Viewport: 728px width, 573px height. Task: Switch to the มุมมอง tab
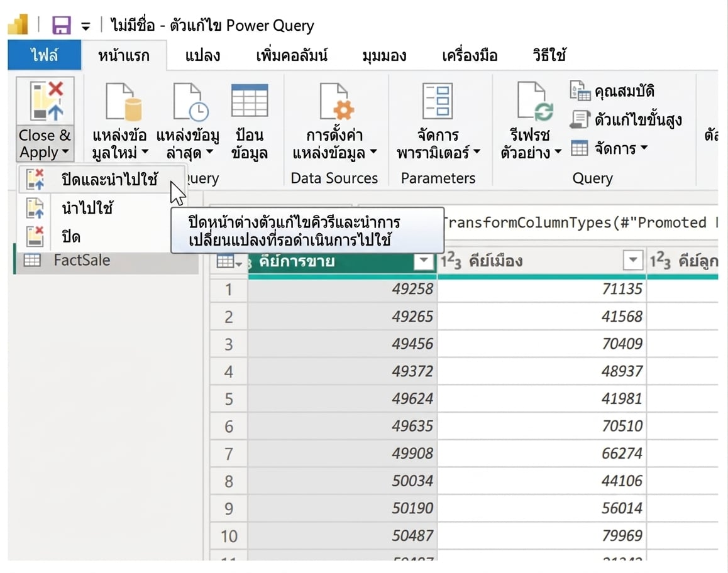click(x=384, y=55)
